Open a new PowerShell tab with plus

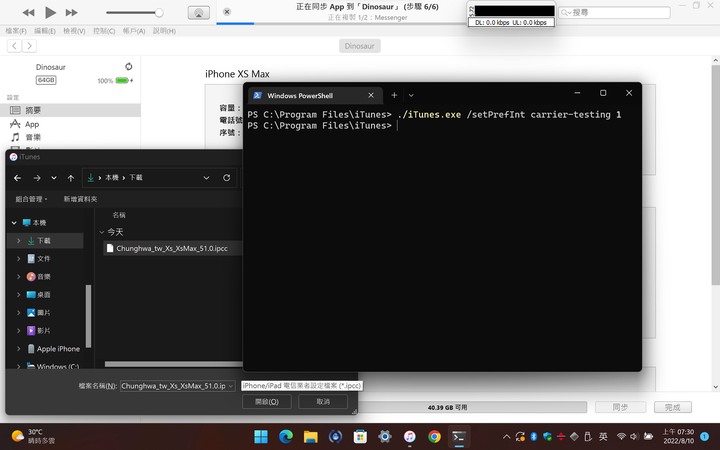click(394, 95)
